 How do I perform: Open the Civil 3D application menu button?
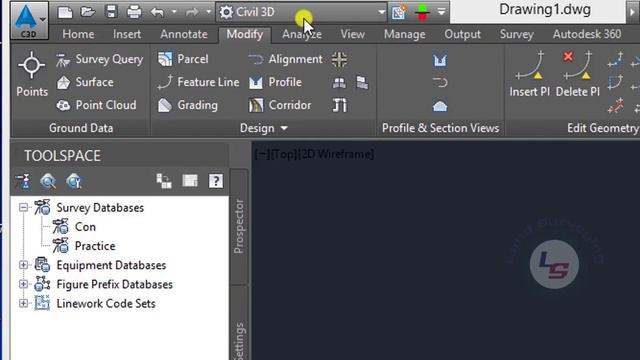pos(29,20)
